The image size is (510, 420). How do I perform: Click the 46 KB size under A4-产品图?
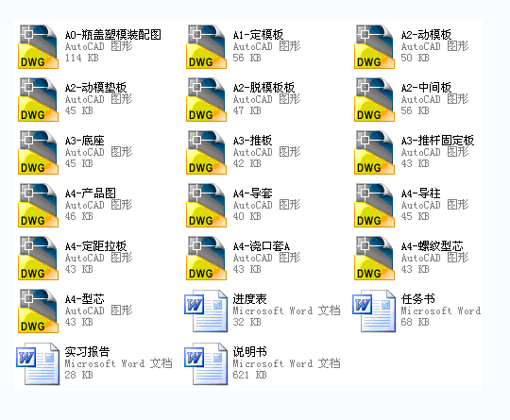coord(78,216)
